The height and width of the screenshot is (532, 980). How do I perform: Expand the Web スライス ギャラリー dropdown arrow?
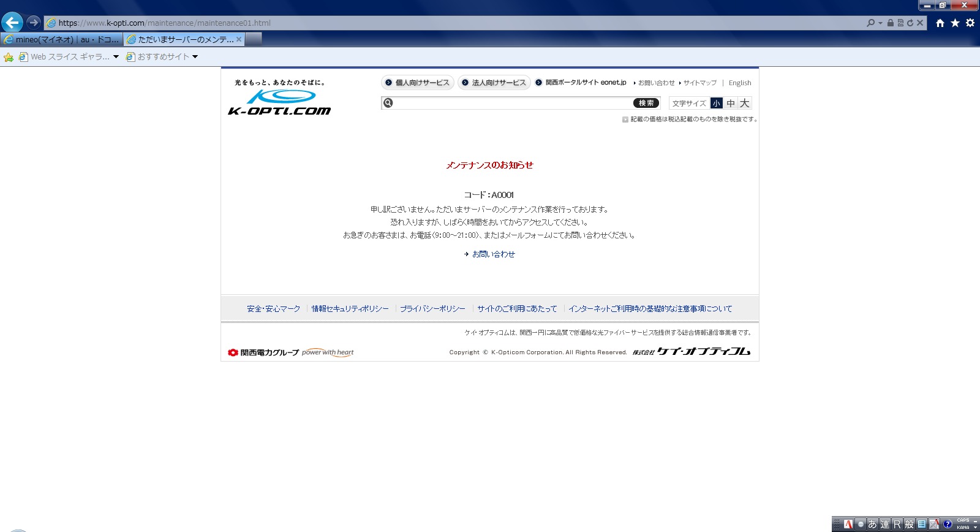point(116,57)
